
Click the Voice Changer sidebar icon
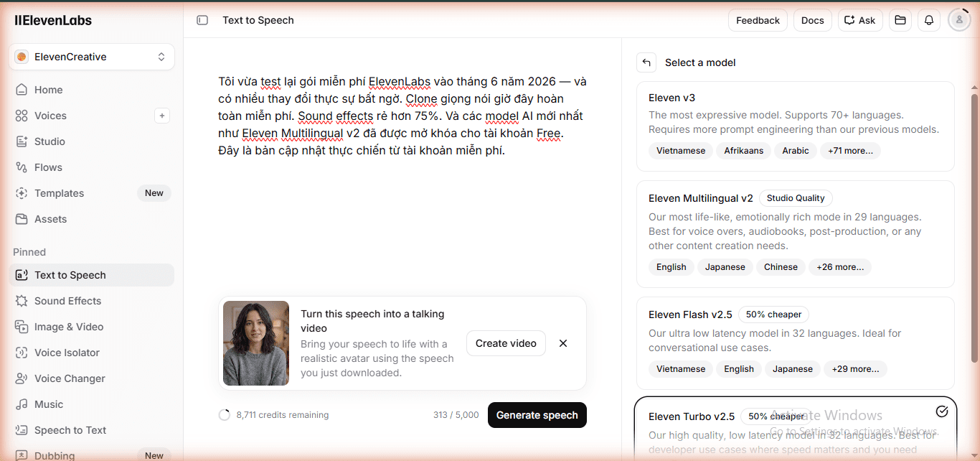[x=22, y=378]
